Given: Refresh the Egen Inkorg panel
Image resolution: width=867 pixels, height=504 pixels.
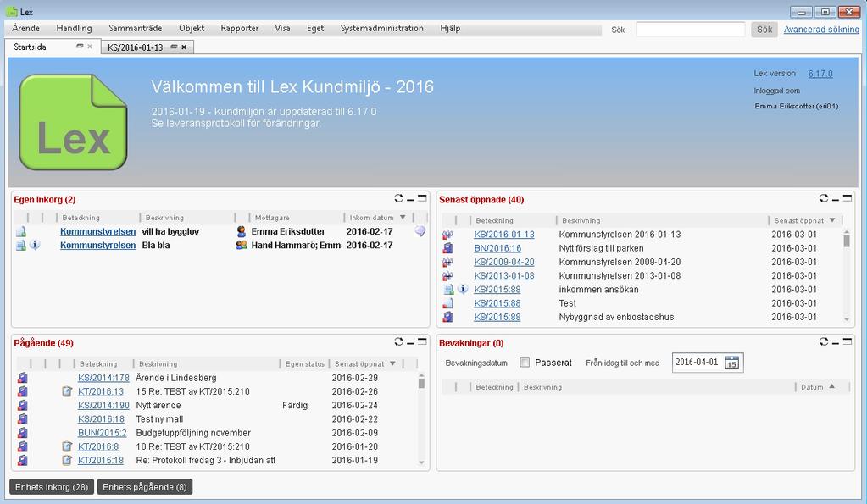Looking at the screenshot, I should tap(398, 198).
